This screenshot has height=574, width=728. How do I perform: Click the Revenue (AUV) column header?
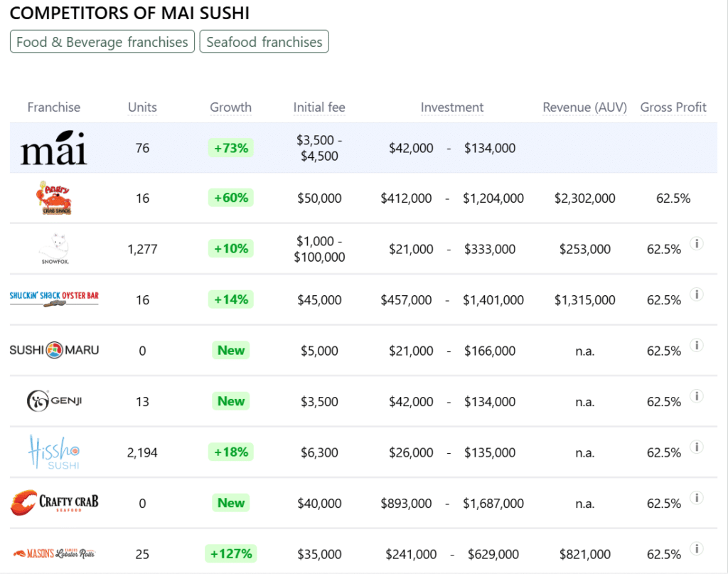[x=585, y=107]
